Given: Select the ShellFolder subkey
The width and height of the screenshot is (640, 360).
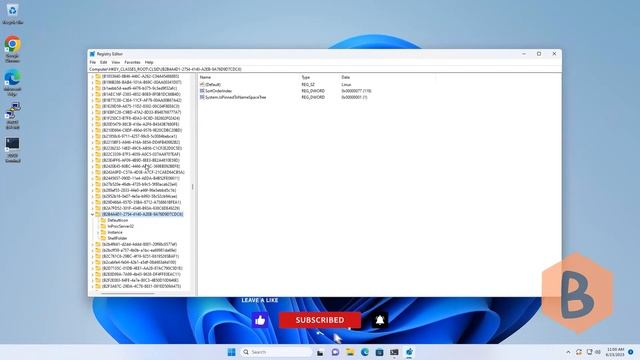Looking at the screenshot, I should (117, 238).
